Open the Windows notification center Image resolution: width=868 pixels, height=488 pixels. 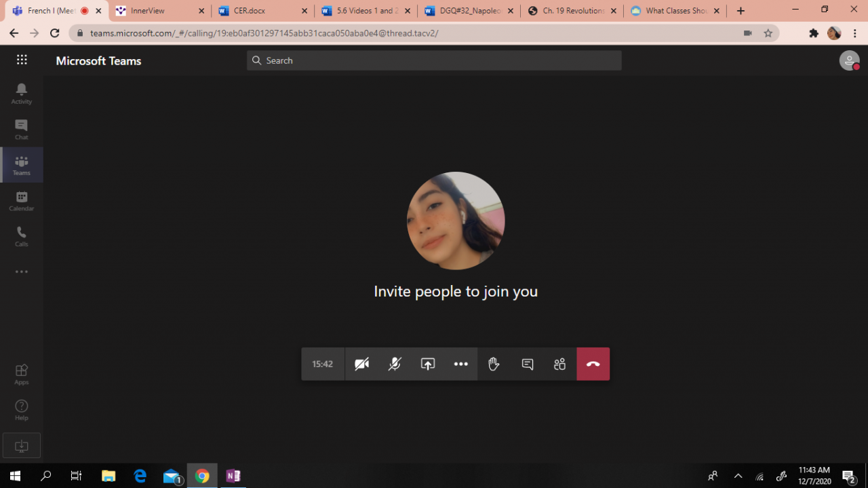click(848, 476)
